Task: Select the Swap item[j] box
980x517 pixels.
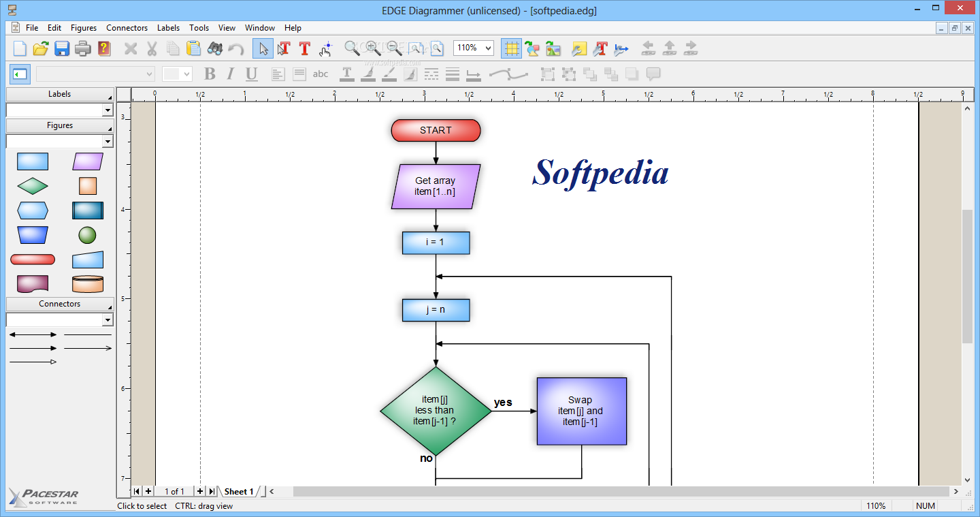Action: 581,411
